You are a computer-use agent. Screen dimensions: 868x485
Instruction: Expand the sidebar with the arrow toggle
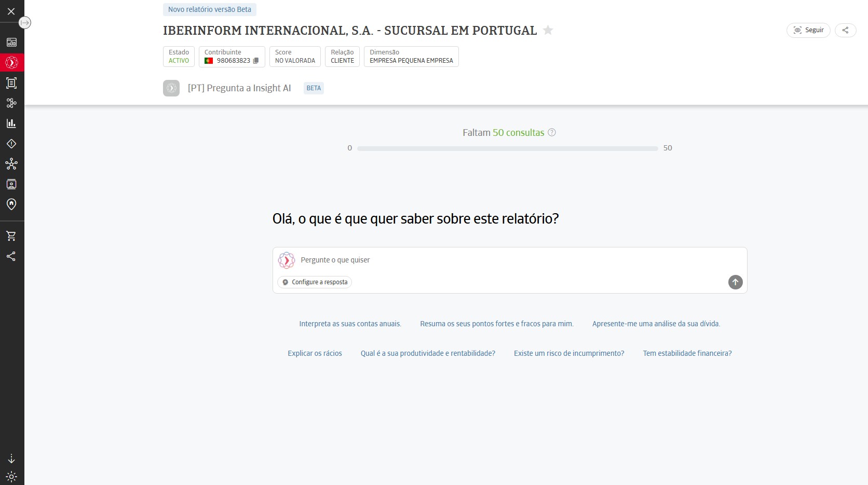click(x=25, y=22)
